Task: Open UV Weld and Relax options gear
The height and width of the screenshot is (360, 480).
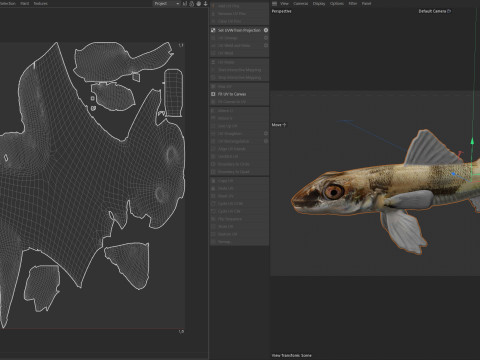Action: [266, 45]
